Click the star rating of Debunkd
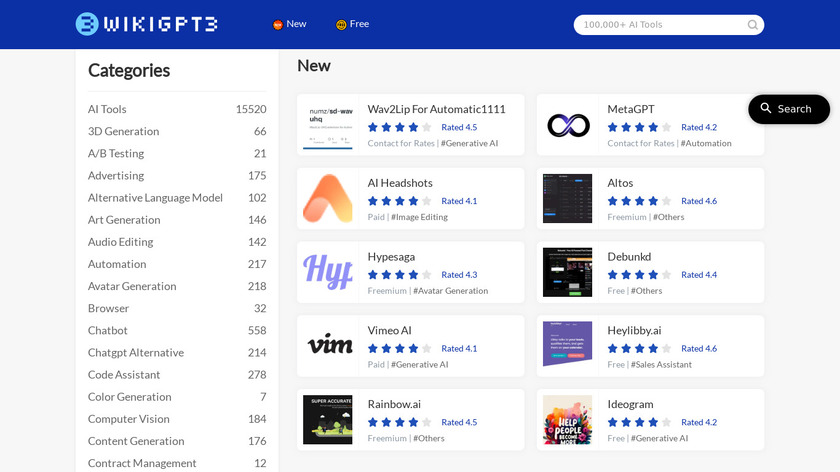Viewport: 840px width, 472px height. (x=640, y=275)
